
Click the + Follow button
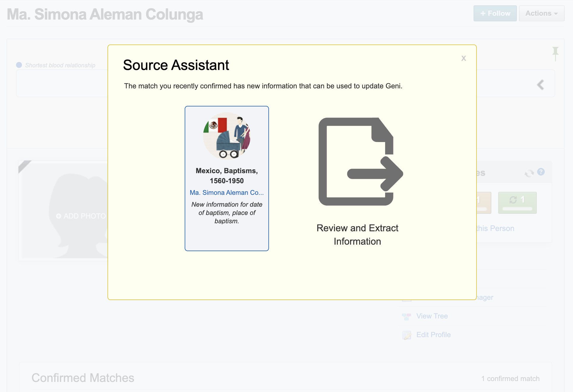[495, 13]
